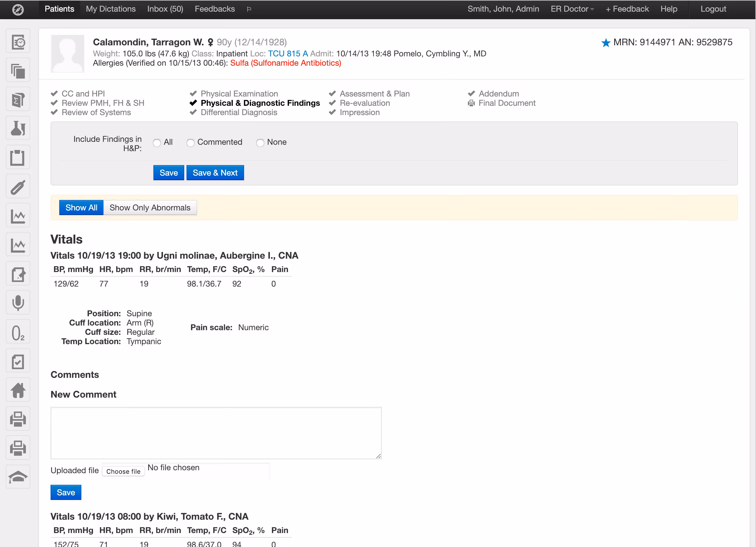Open the sigma summary book sidebar icon
The width and height of the screenshot is (756, 547).
[18, 100]
